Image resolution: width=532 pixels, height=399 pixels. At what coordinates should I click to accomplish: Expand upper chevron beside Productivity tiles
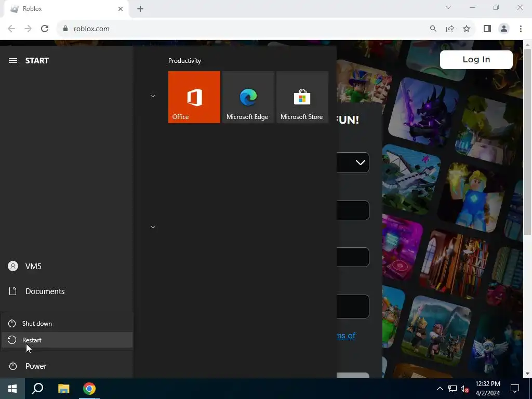click(x=153, y=96)
